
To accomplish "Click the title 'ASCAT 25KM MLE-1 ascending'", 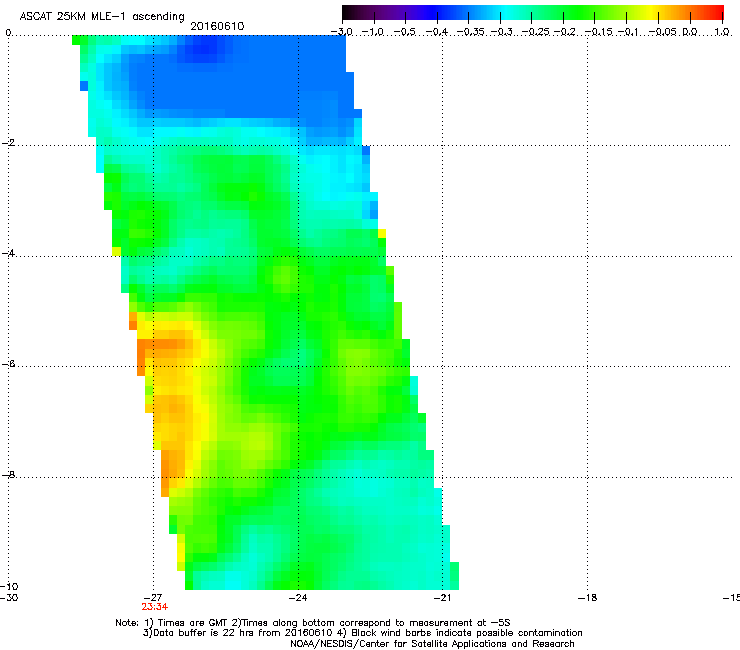I will [x=102, y=17].
